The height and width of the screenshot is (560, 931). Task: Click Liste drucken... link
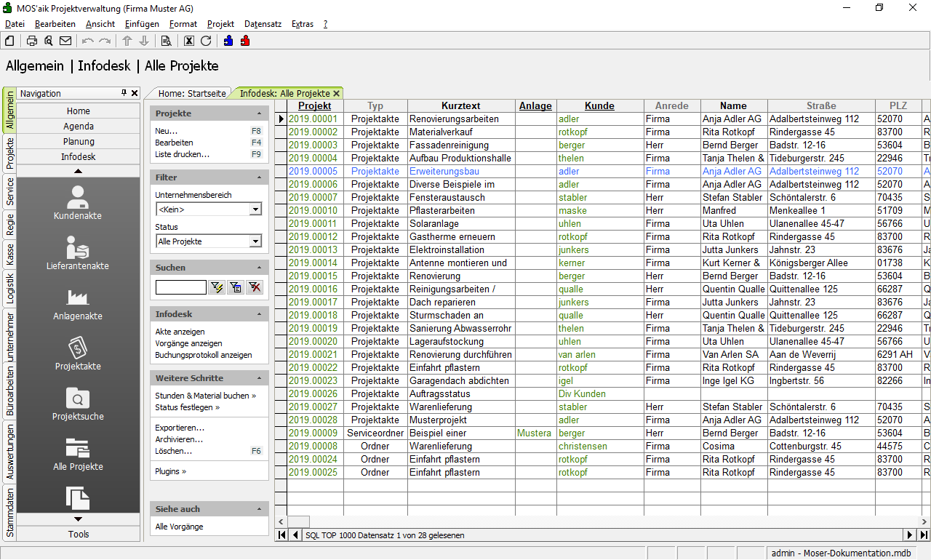182,154
